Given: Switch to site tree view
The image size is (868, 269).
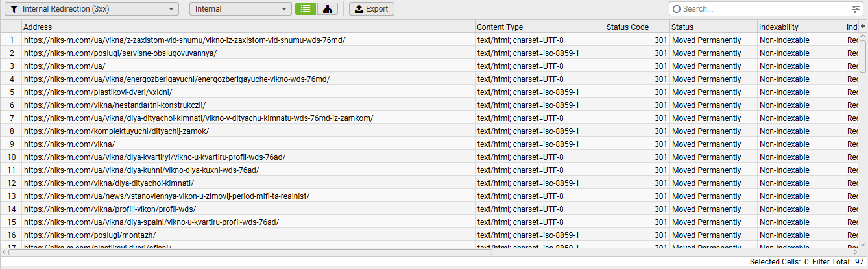Looking at the screenshot, I should coord(328,9).
